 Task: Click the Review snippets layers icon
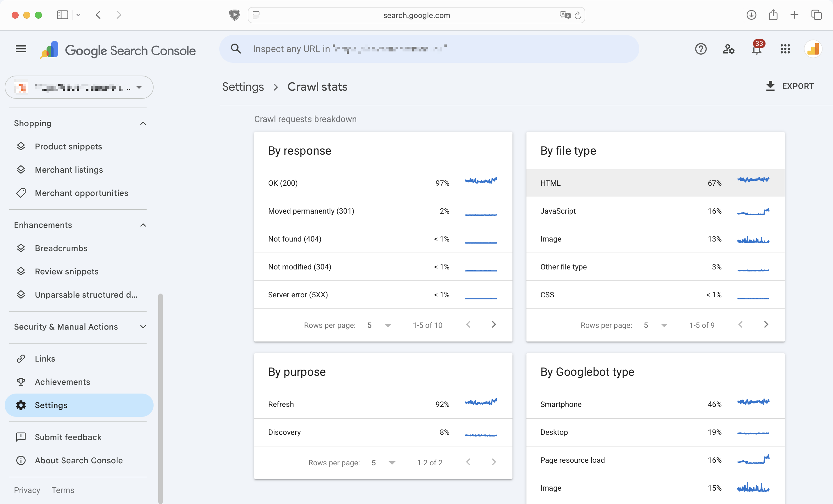(x=21, y=271)
